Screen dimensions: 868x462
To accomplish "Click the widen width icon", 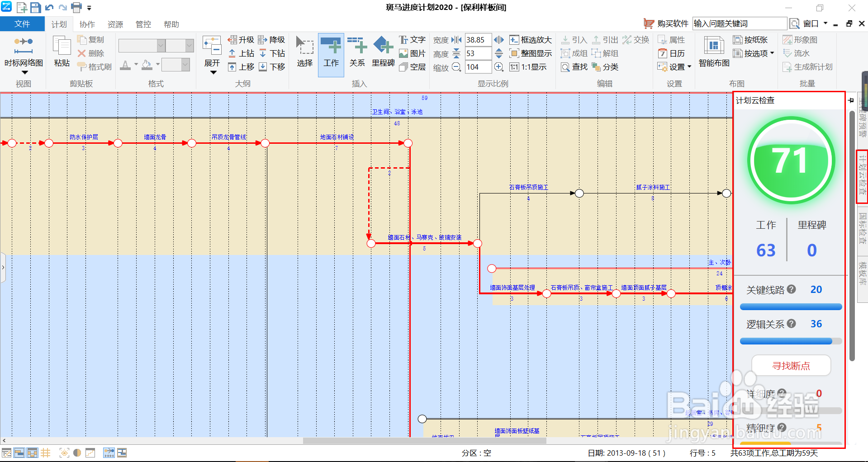I will coord(498,40).
